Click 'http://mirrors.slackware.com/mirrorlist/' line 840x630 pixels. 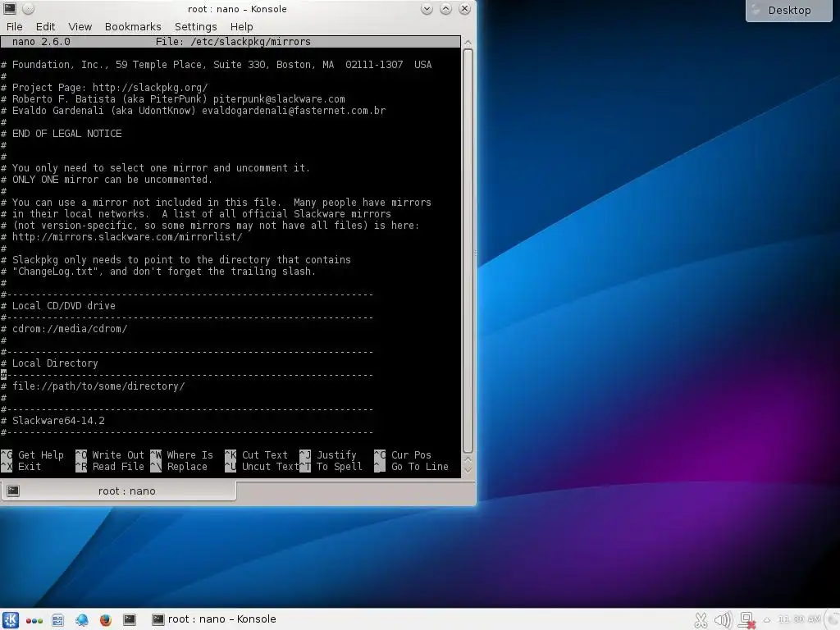(x=127, y=237)
